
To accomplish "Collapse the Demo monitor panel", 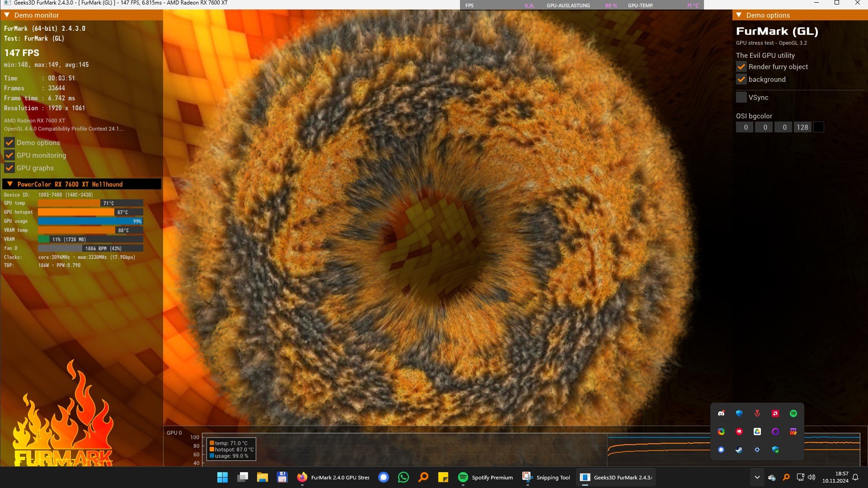I will [x=7, y=15].
